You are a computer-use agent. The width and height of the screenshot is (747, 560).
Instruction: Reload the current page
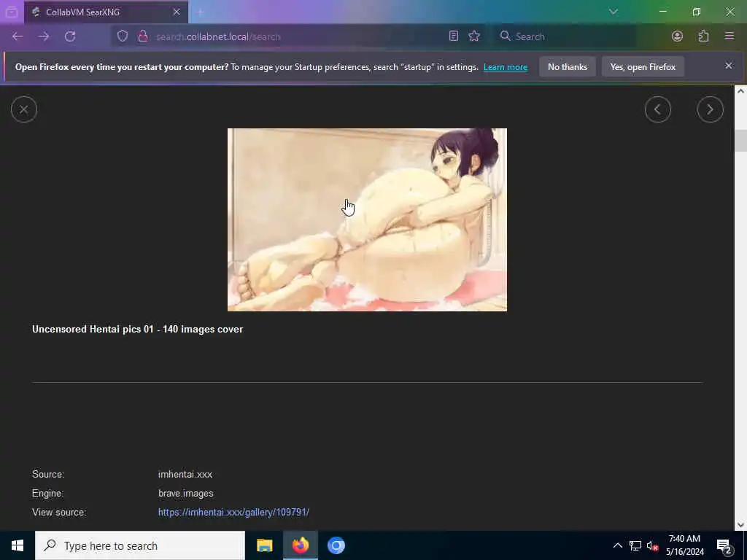click(x=70, y=36)
